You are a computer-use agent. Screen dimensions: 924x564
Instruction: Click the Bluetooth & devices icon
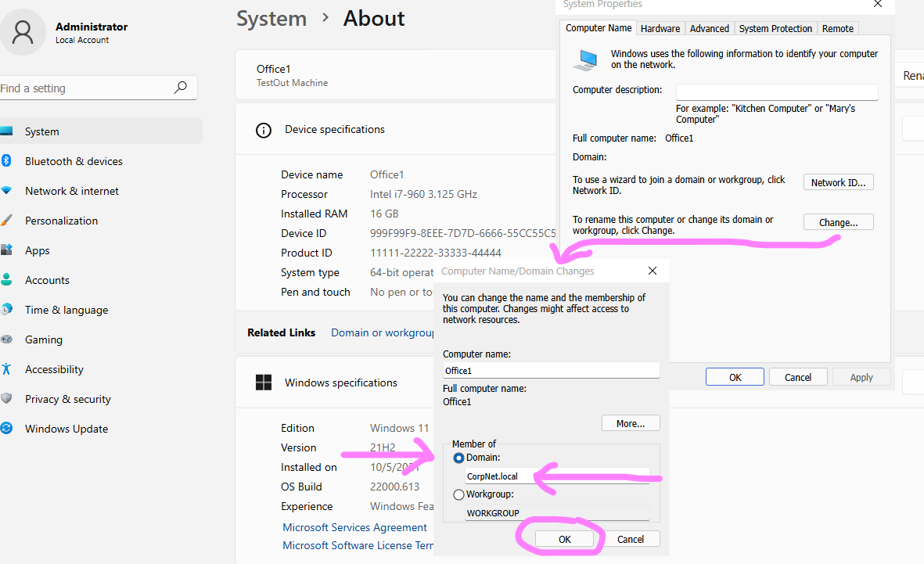[x=6, y=161]
